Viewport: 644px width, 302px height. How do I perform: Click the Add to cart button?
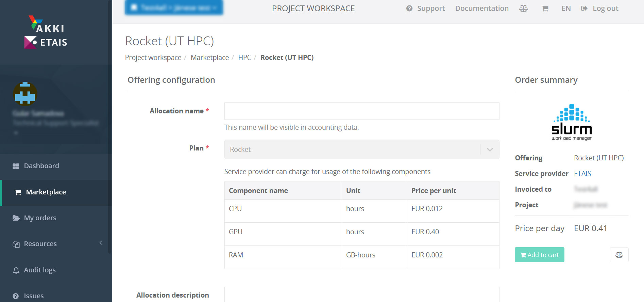(x=540, y=255)
